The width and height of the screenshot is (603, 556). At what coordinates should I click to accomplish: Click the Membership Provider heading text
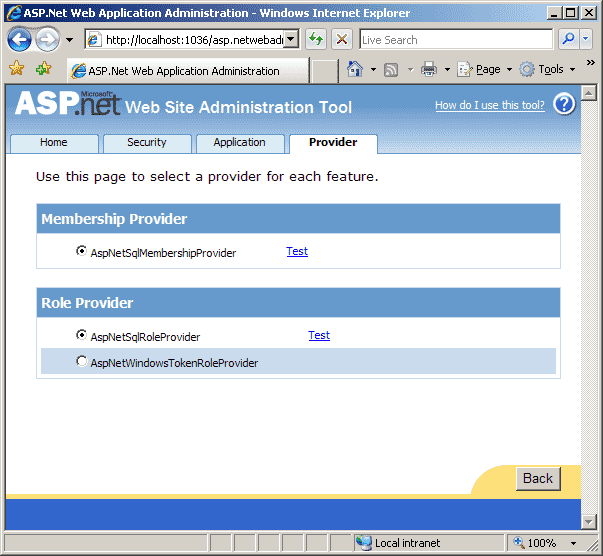[114, 219]
